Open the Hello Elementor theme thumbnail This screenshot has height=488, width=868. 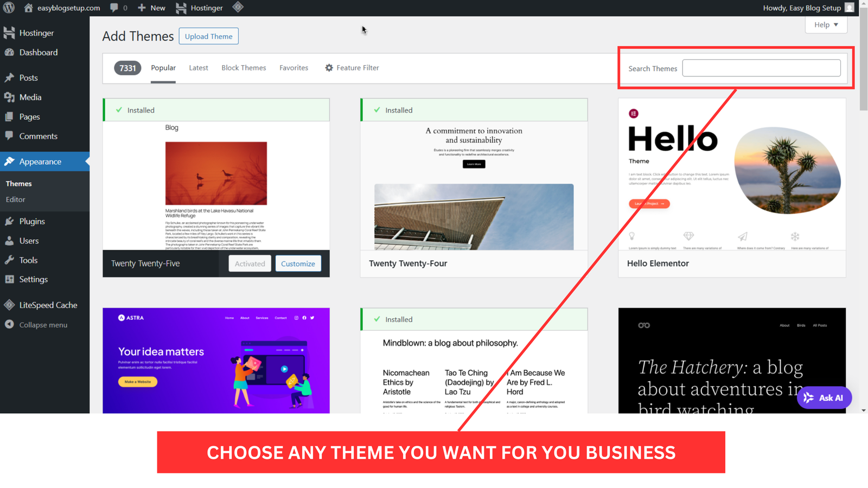732,174
